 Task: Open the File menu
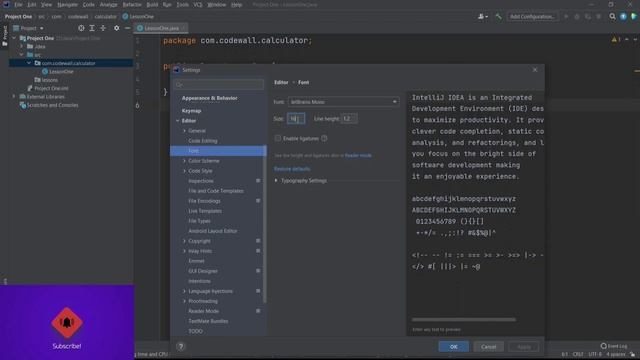pos(18,4)
